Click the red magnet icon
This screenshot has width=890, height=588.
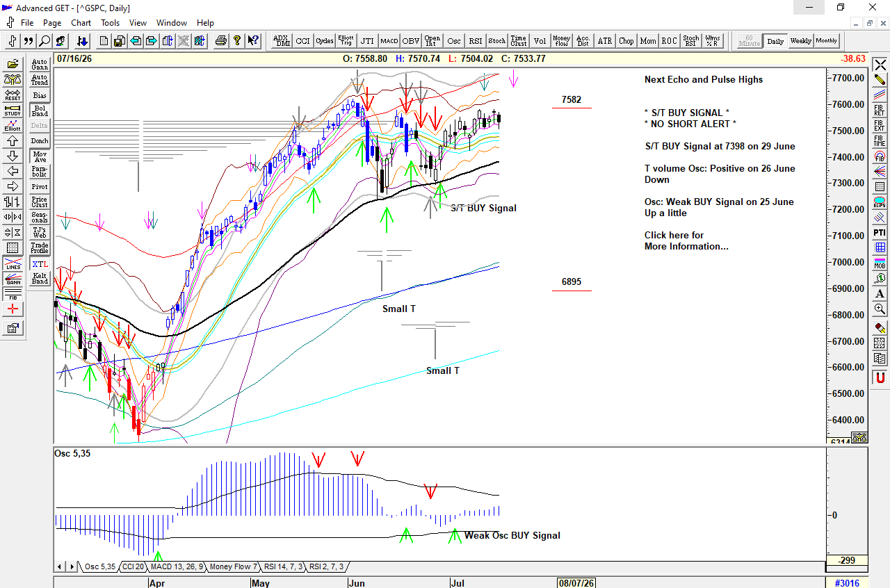coord(880,378)
